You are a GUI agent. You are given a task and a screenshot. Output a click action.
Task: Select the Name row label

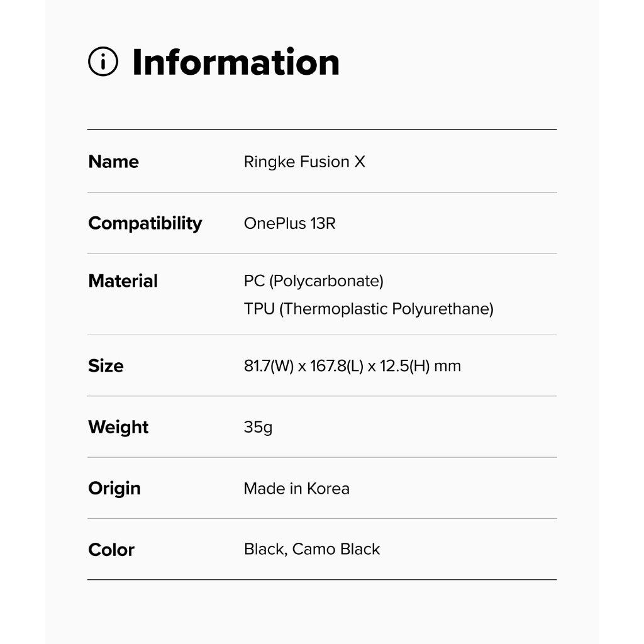click(x=113, y=162)
